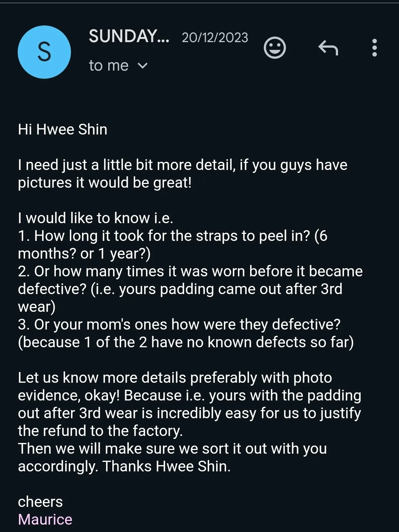Expand recipient details chevron beside 'to me'

[143, 66]
